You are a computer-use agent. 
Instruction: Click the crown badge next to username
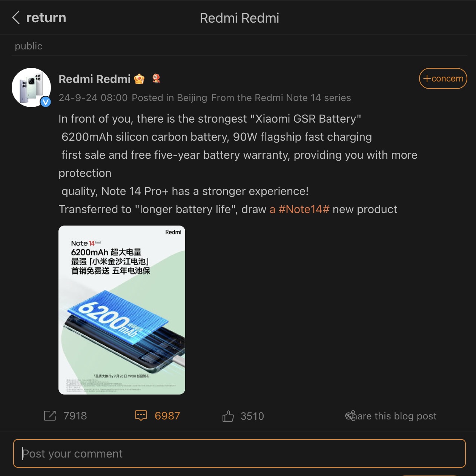139,79
